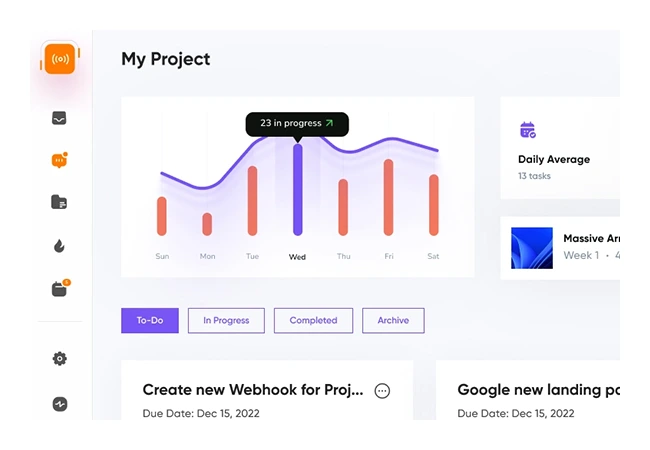The width and height of the screenshot is (650, 450).
Task: Open the orange chat messages icon
Action: [60, 160]
